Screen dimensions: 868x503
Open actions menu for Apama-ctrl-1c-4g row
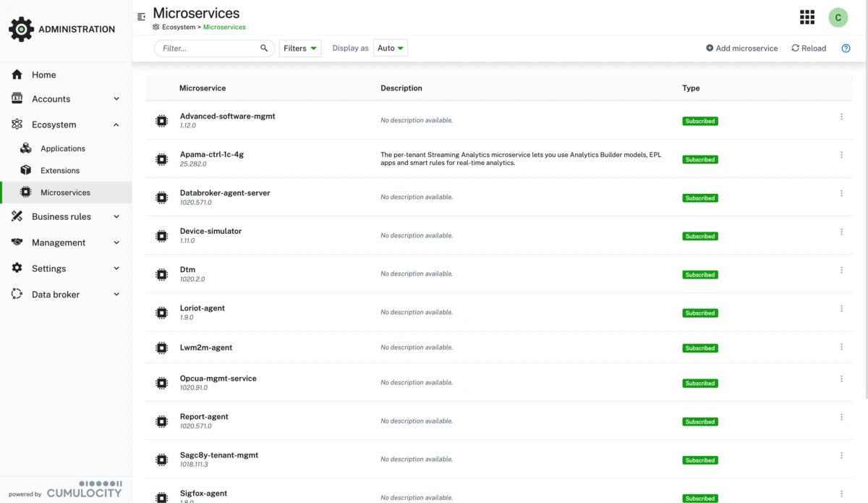pos(841,155)
